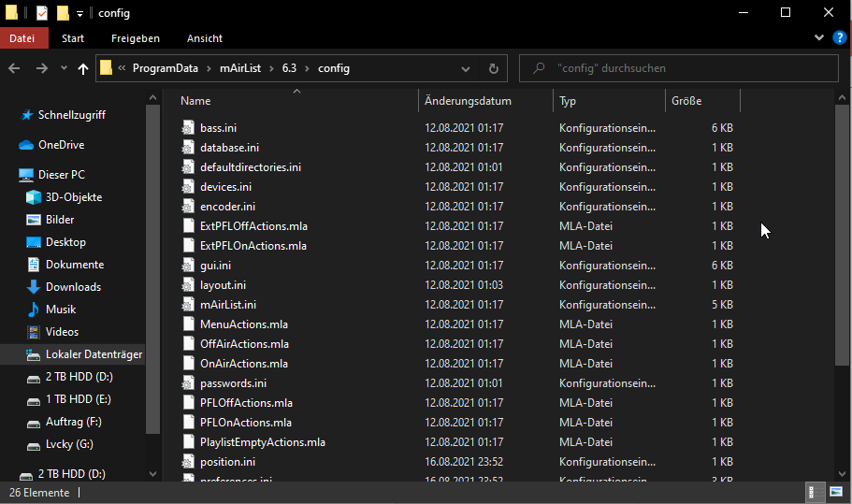Click the back navigation arrow
The width and height of the screenshot is (852, 504).
pos(14,68)
